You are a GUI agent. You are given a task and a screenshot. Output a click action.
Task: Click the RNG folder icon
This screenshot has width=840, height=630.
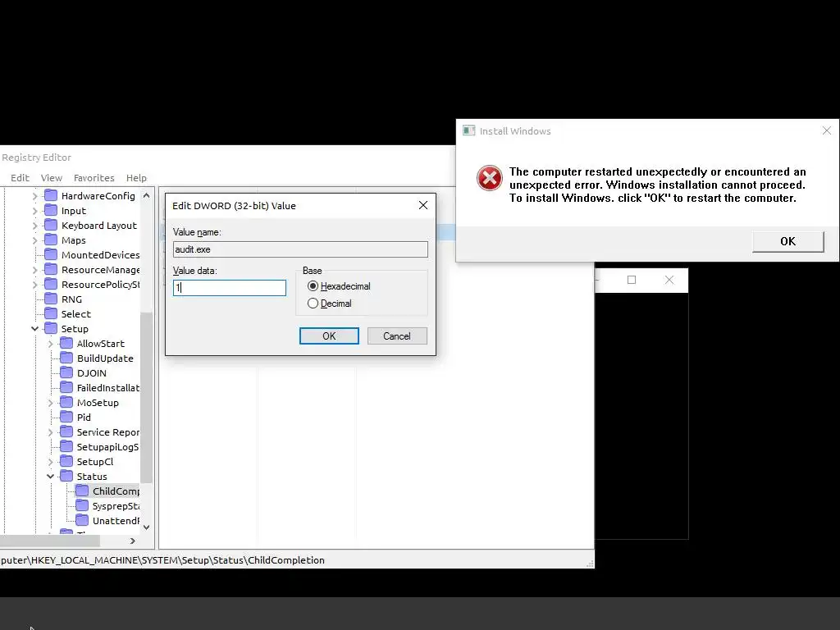50,299
